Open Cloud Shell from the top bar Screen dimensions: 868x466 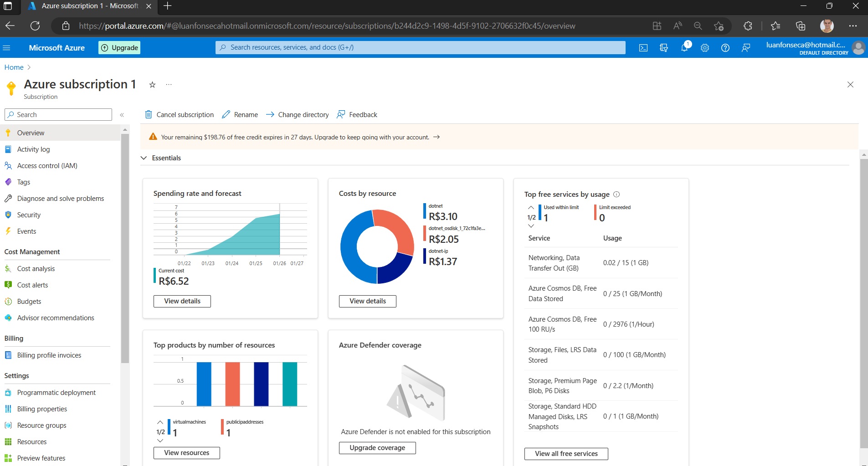(643, 48)
